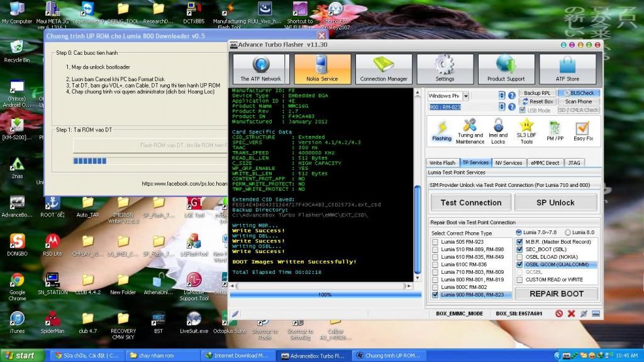Click the blue panel icon in status bar
Image resolution: width=644 pixels, height=362 pixels.
pos(596,314)
